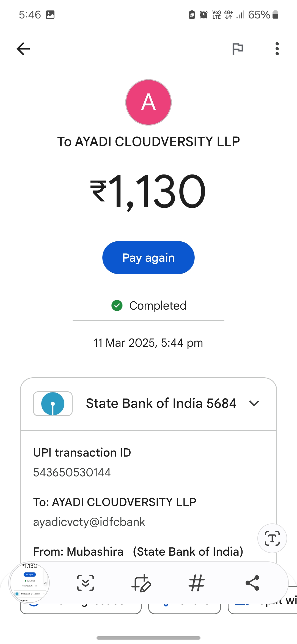The width and height of the screenshot is (297, 644).
Task: Tap the UPI transaction ID number 543650530144
Action: 72,473
